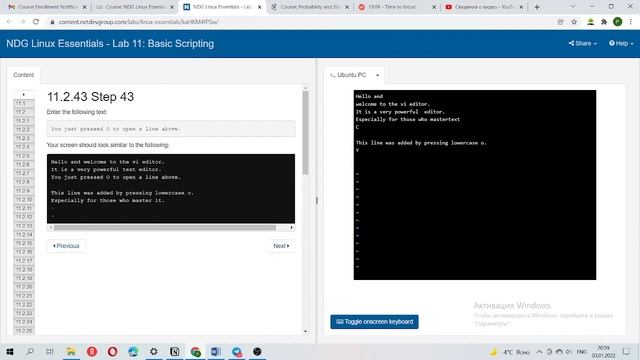Close the Gmail Course Enrollment tab
This screenshot has height=360, width=640.
[84, 7]
